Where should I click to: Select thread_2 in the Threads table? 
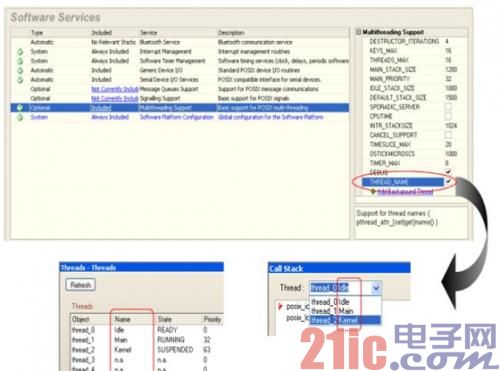pyautogui.click(x=83, y=350)
